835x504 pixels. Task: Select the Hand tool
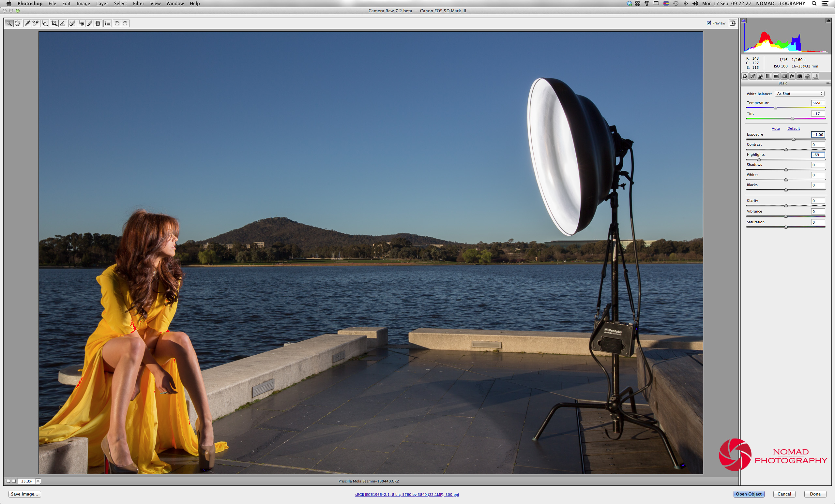17,23
